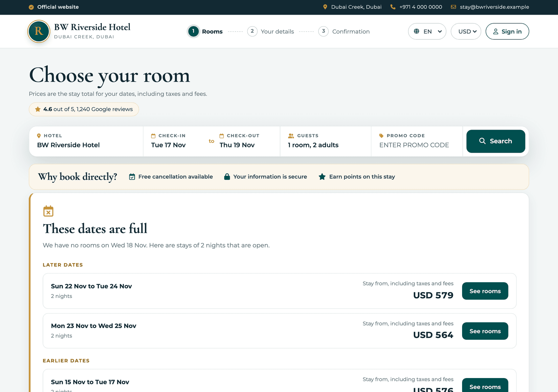Viewport: 558px width, 392px height.
Task: Open the Guests selector showing 1 room, 2 adults
Action: pos(325,141)
